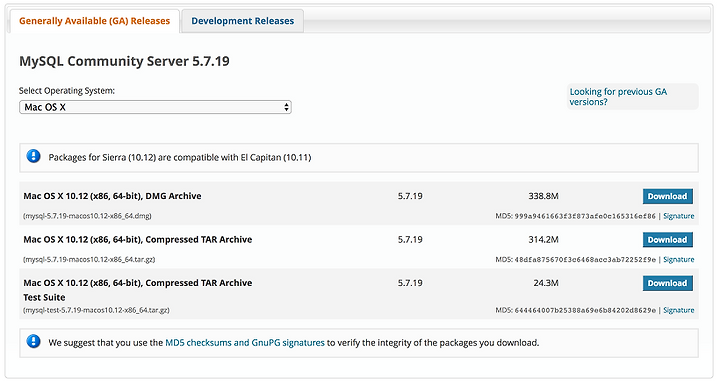Click the Mac OS X 10.12 DMG Archive title
The image size is (720, 385).
(112, 196)
